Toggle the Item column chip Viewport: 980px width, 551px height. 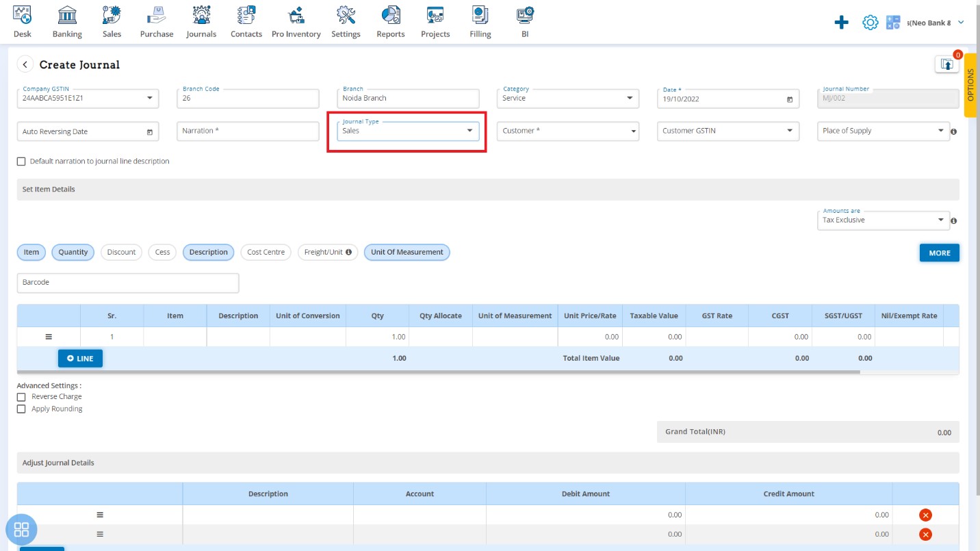[x=31, y=252]
